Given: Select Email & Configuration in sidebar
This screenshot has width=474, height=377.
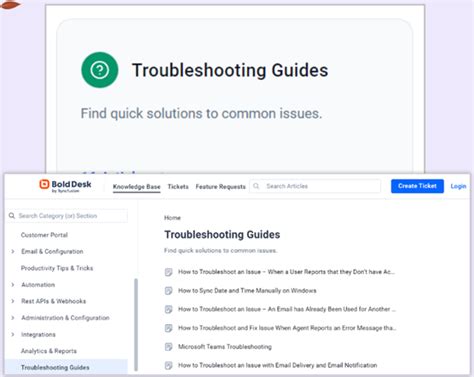Looking at the screenshot, I should click(x=52, y=251).
